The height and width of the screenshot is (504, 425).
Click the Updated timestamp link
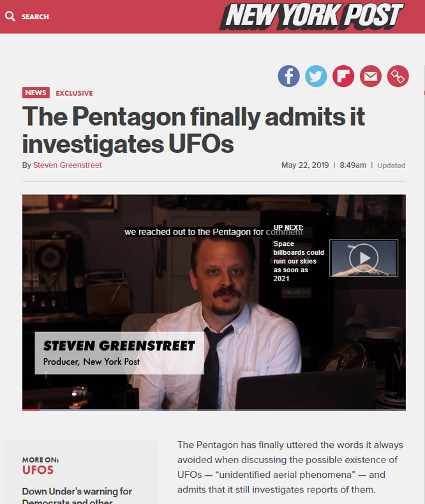[391, 165]
